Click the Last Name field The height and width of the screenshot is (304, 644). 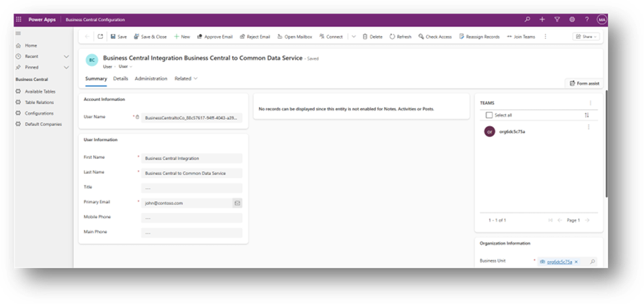(x=191, y=173)
